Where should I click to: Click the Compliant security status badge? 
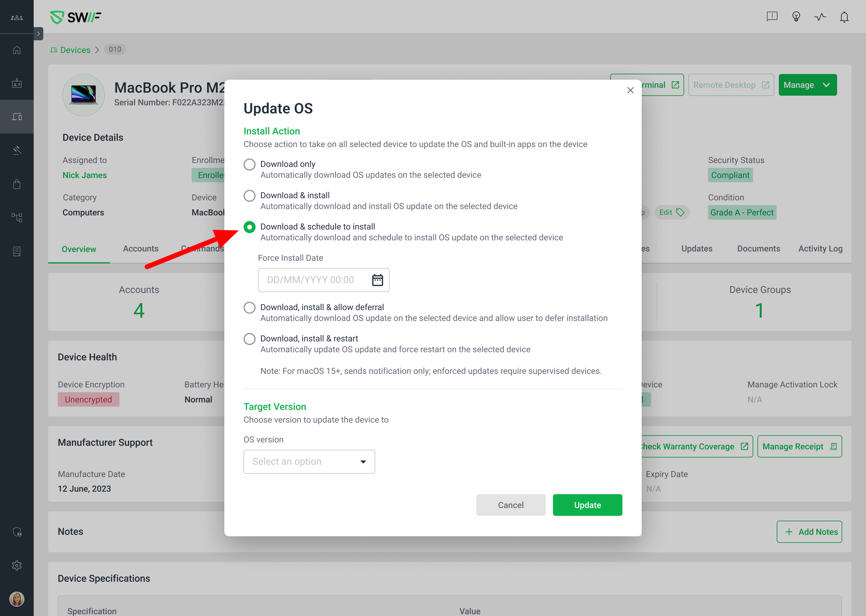coord(730,175)
